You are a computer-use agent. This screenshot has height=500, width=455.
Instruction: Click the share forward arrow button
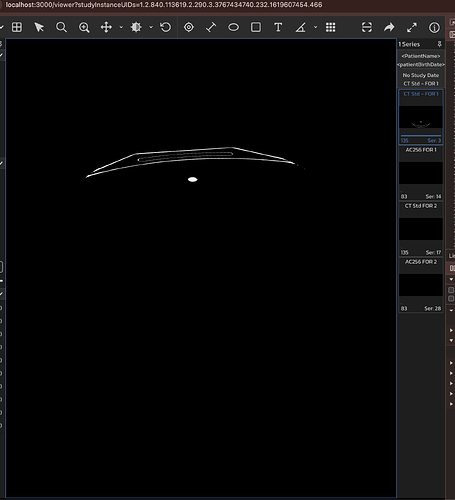389,27
